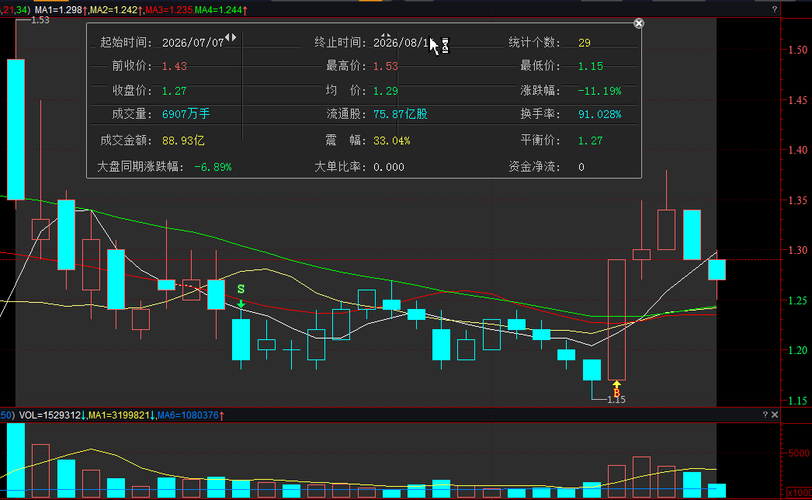Click the 大盘同期涨跌幅 label
812x500 pixels.
click(x=140, y=167)
